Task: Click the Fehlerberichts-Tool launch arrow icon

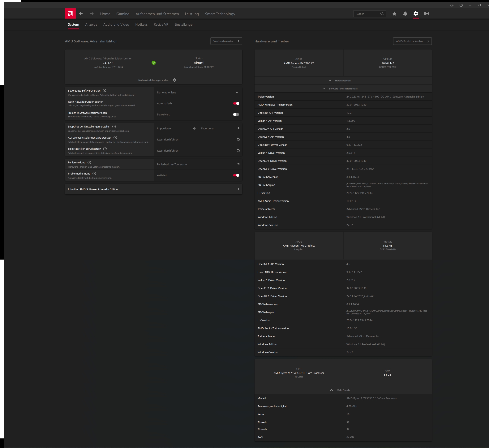Action: click(238, 164)
